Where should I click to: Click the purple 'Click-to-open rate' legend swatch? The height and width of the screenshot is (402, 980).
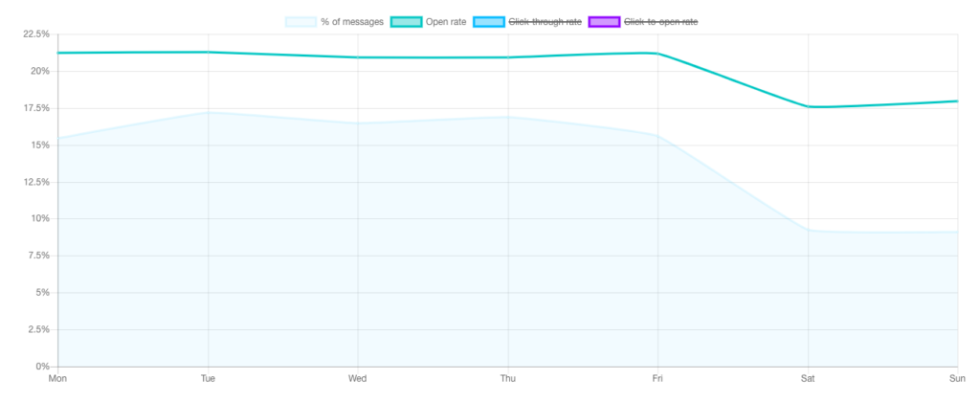click(x=604, y=21)
